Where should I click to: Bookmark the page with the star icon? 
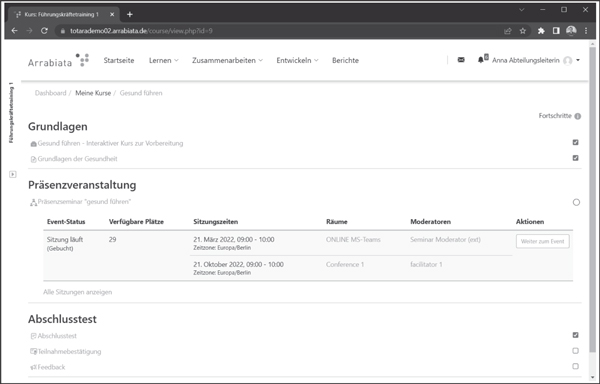(523, 31)
